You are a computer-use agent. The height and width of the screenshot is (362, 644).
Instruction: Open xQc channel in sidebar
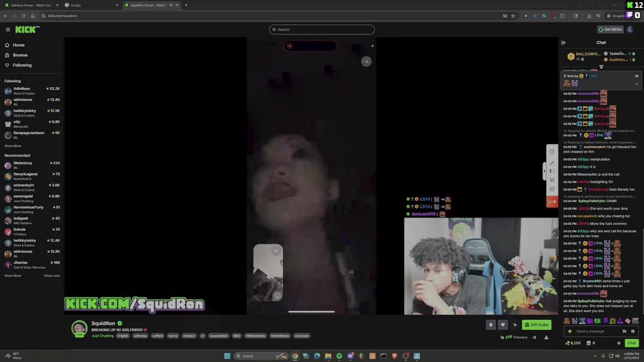(32, 124)
